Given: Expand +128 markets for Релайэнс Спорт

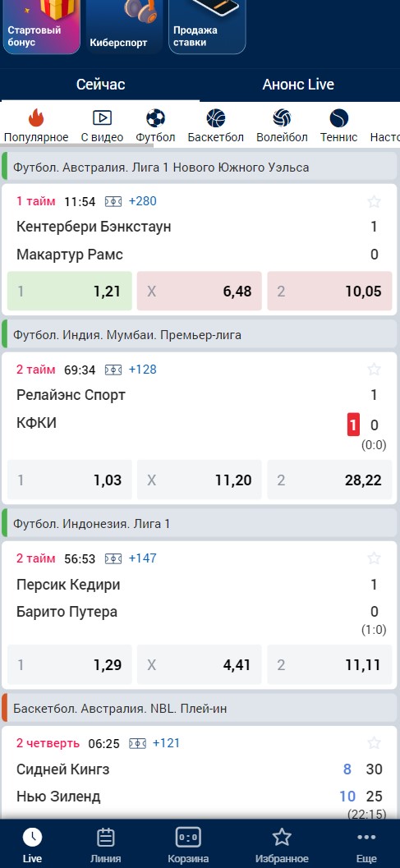Looking at the screenshot, I should (x=142, y=370).
